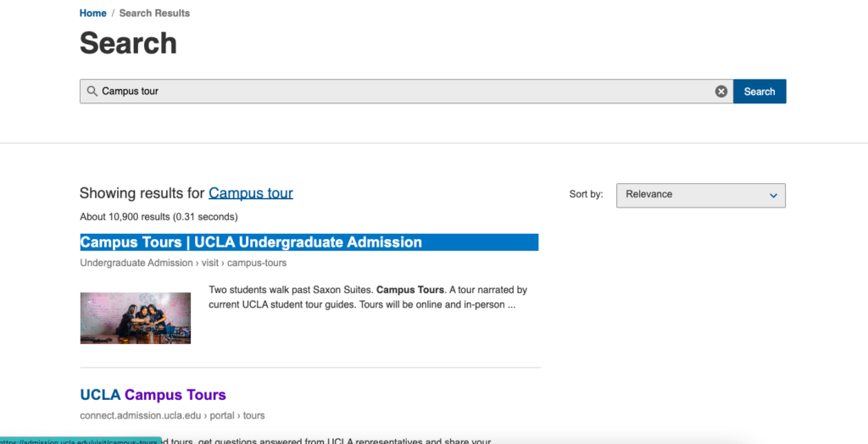Open the "Campus tour" showing-results link
868x444 pixels.
tap(251, 193)
